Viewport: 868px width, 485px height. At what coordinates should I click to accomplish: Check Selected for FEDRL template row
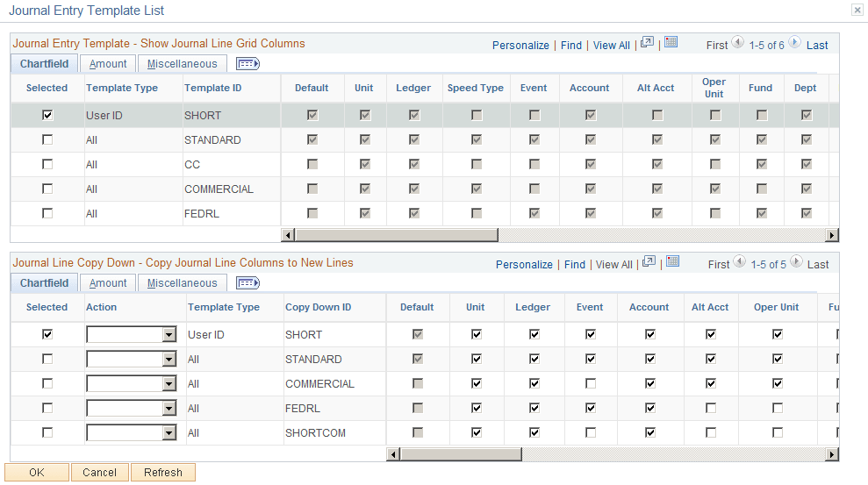pyautogui.click(x=47, y=213)
